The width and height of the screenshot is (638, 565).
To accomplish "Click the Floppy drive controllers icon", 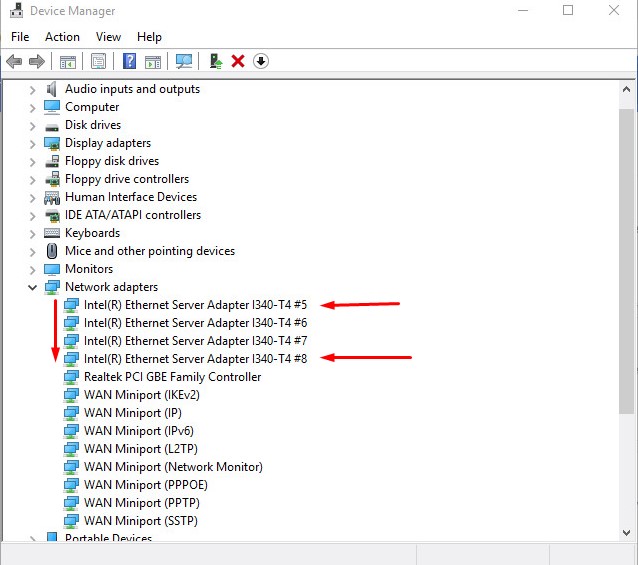I will (x=52, y=179).
